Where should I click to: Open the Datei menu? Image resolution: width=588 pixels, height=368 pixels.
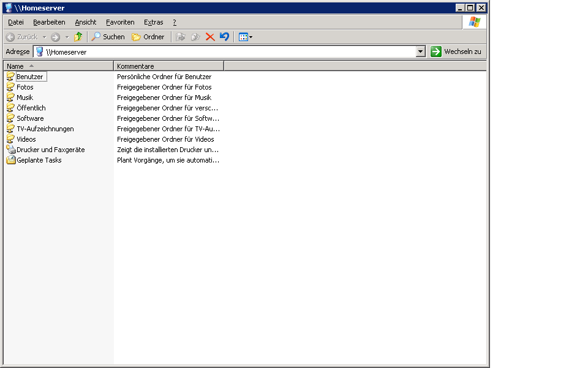[16, 22]
